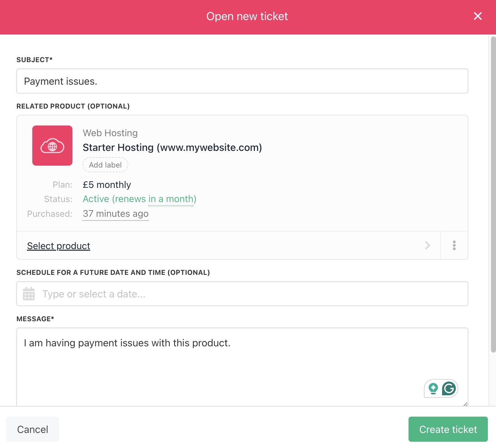Screen dimensions: 496x448
Task: Click the calendar icon in date field
Action: pos(29,294)
